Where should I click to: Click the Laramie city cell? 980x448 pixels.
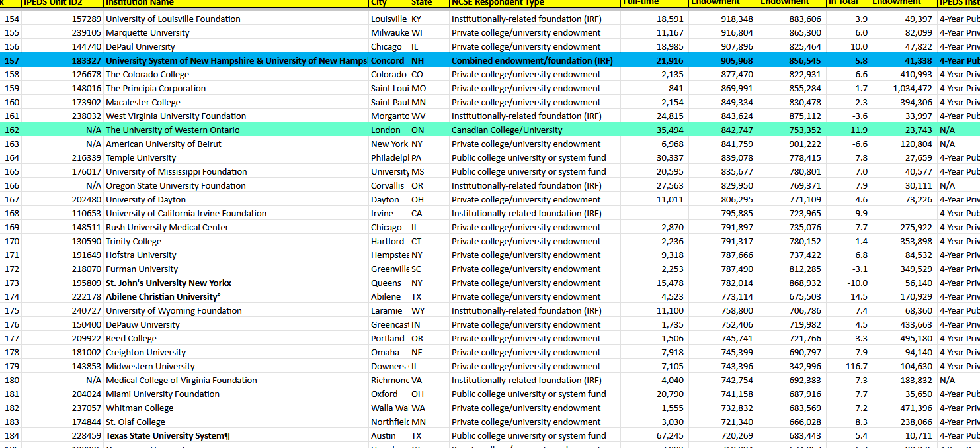click(389, 311)
